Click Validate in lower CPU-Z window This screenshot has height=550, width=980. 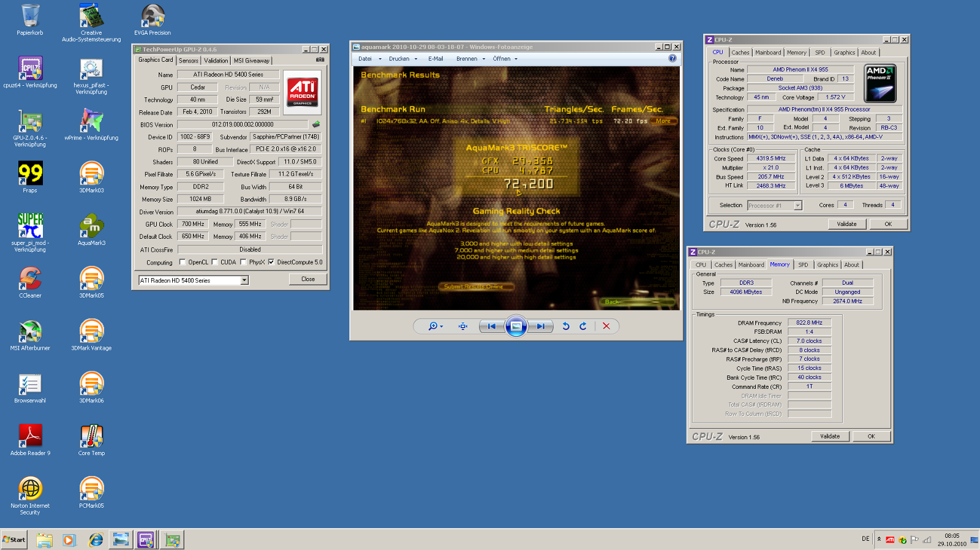coord(830,436)
